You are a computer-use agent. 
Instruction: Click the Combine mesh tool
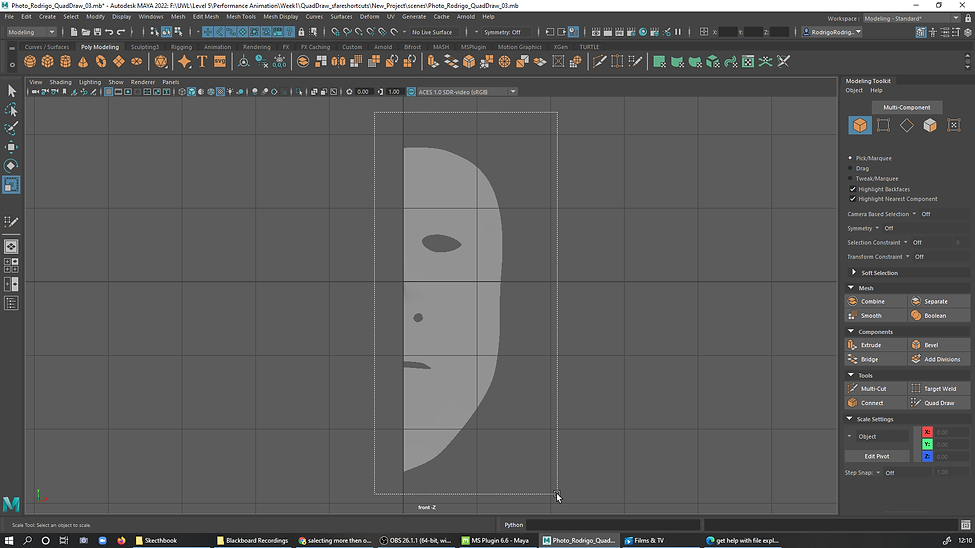pyautogui.click(x=876, y=301)
